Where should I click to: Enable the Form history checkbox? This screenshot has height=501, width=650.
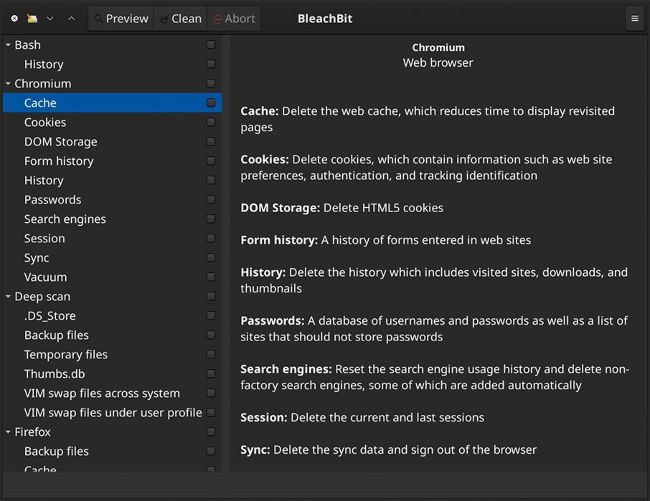click(211, 161)
